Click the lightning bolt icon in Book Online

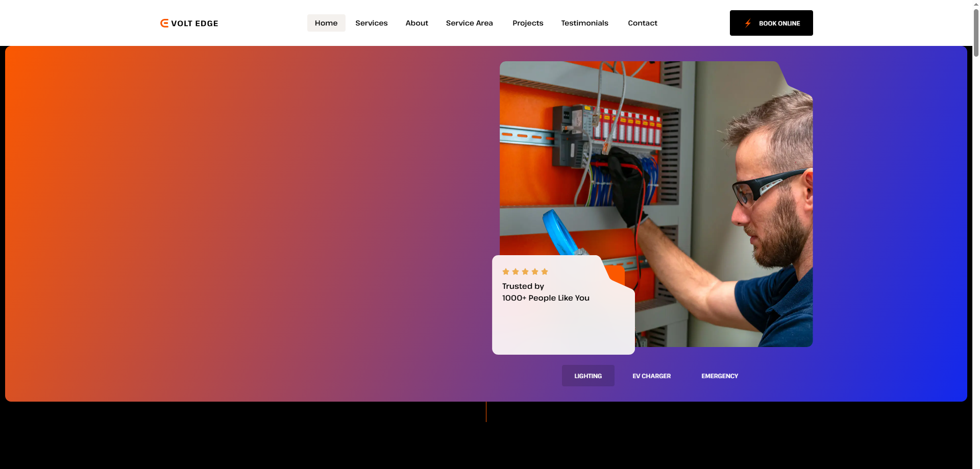point(748,23)
